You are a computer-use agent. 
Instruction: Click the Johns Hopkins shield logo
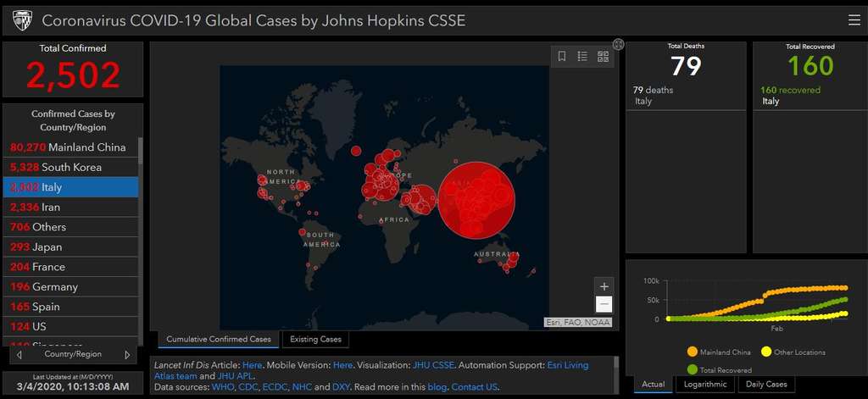tap(22, 20)
